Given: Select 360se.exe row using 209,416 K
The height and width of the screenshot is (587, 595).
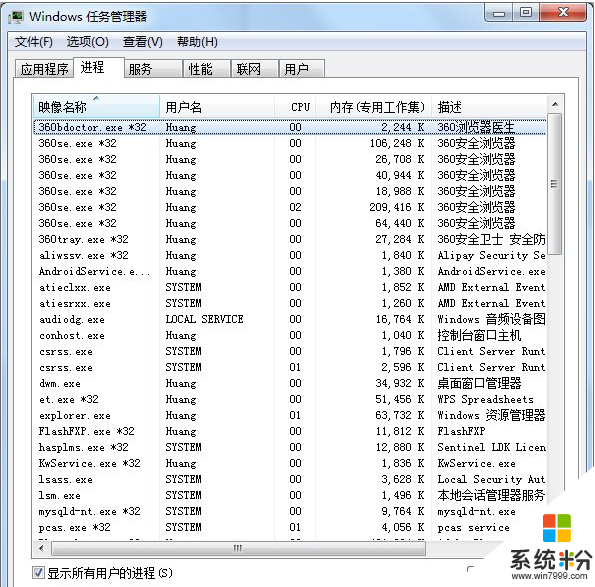Looking at the screenshot, I should [290, 207].
